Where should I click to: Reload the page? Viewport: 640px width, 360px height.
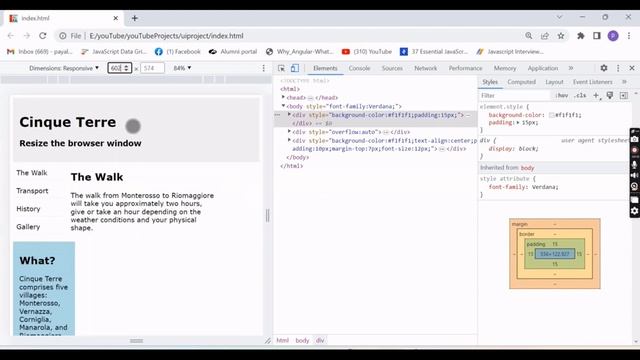click(43, 36)
